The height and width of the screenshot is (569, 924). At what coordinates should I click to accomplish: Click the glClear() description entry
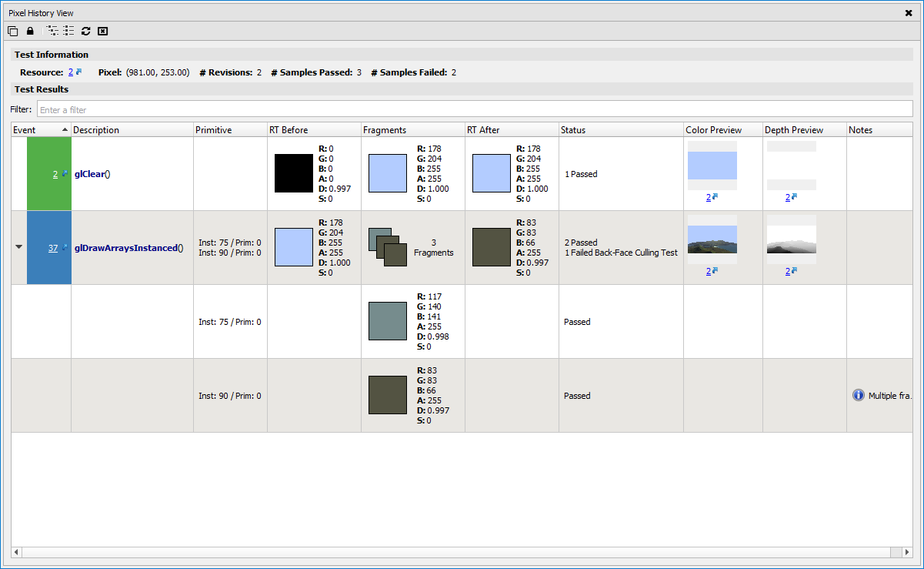pyautogui.click(x=92, y=174)
